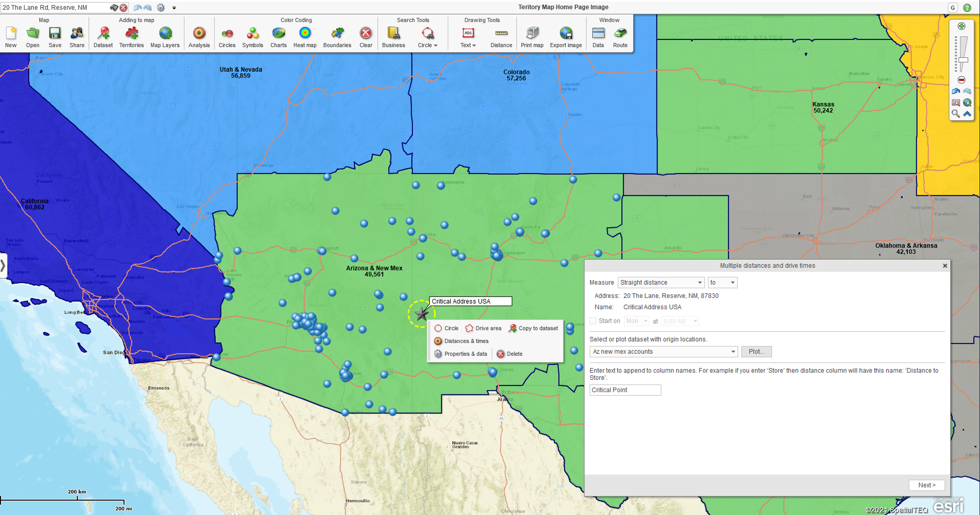This screenshot has width=980, height=515.
Task: Open the Az new mex accounts dropdown
Action: pos(663,352)
